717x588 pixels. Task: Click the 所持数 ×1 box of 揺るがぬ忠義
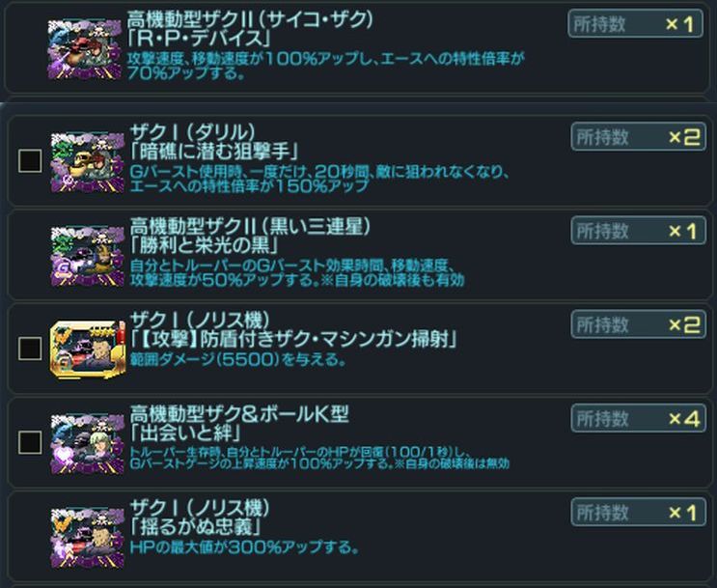click(x=638, y=512)
